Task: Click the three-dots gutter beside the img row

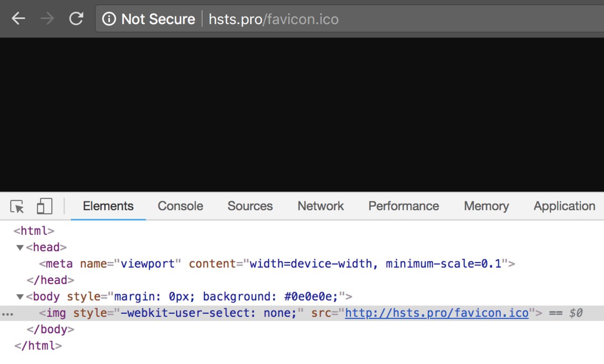Action: click(x=7, y=313)
